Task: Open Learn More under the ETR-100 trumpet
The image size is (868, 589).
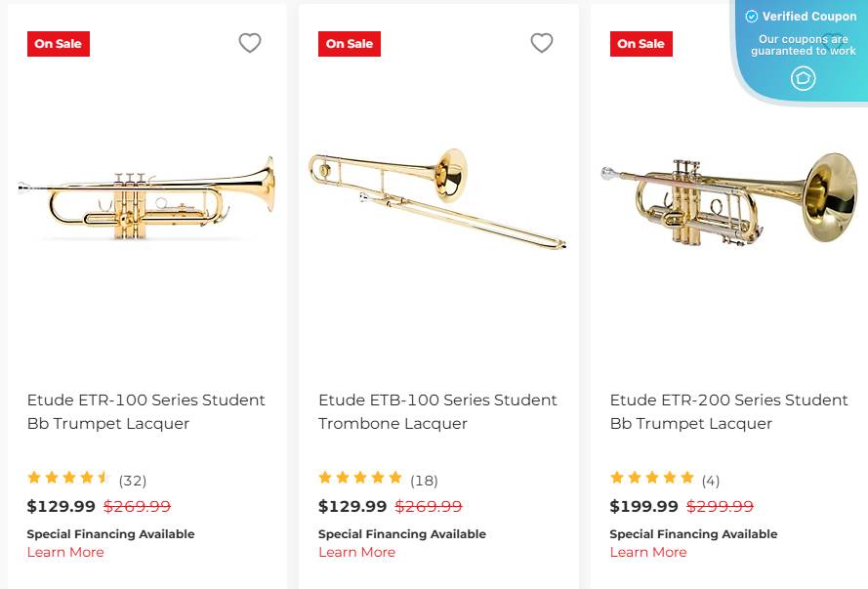Action: (x=65, y=552)
